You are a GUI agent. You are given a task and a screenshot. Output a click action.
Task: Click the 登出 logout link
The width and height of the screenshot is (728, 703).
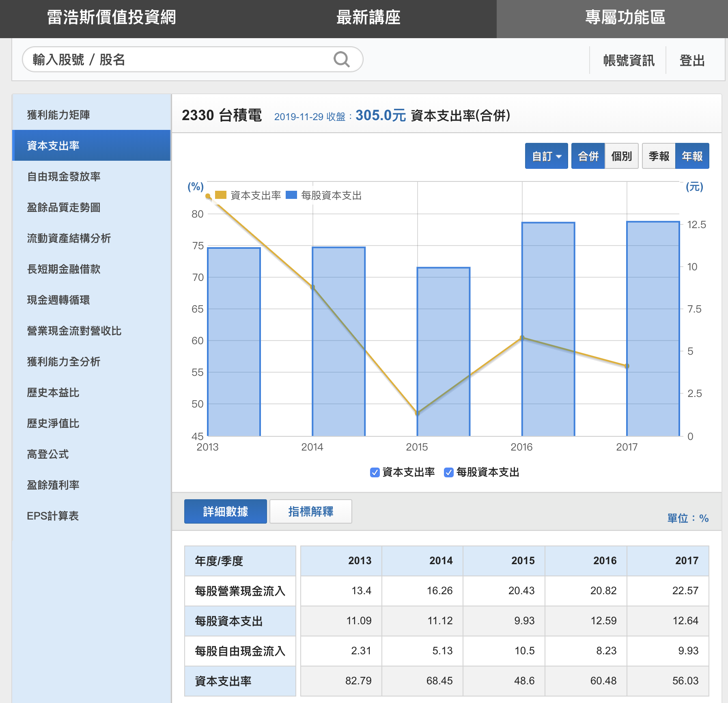tap(692, 60)
